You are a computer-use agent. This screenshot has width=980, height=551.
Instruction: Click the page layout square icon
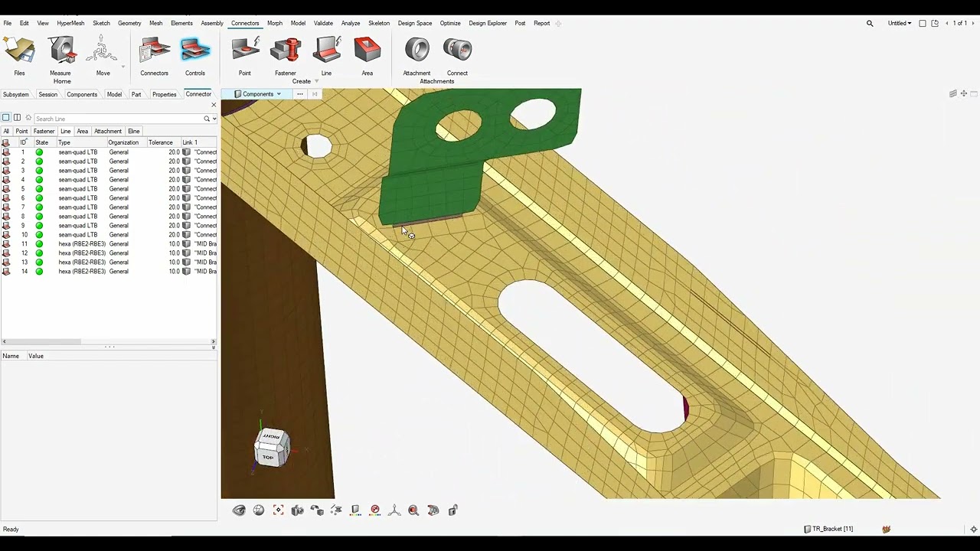tap(923, 24)
